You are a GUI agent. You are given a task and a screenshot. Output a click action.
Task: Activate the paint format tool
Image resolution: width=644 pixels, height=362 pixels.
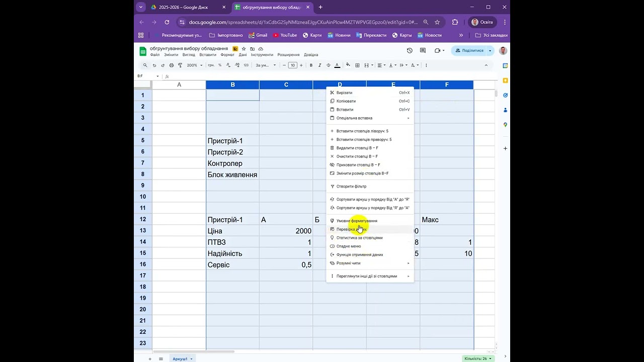click(x=180, y=65)
